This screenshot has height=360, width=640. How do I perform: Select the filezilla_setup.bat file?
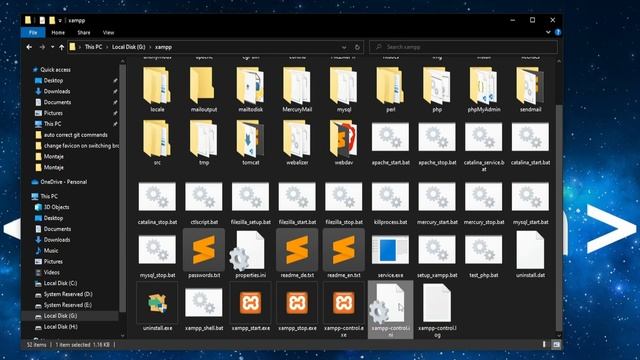tap(250, 203)
